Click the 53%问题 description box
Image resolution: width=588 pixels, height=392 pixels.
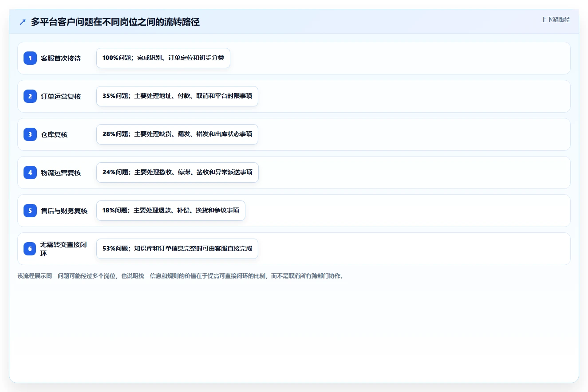(177, 249)
